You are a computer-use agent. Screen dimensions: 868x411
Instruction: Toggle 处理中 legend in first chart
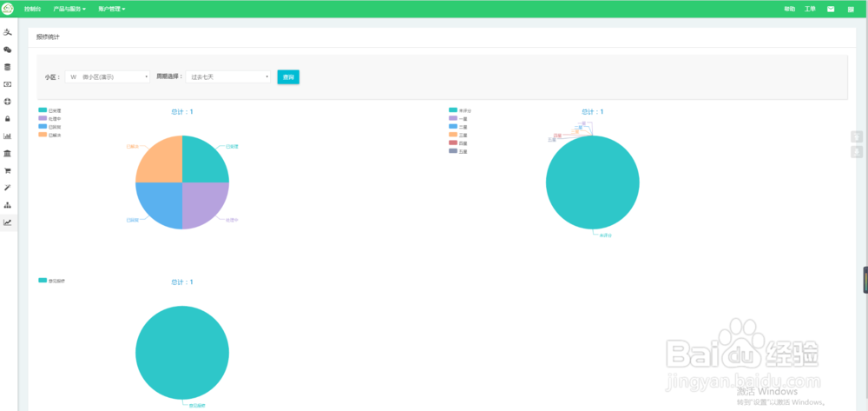coord(49,118)
